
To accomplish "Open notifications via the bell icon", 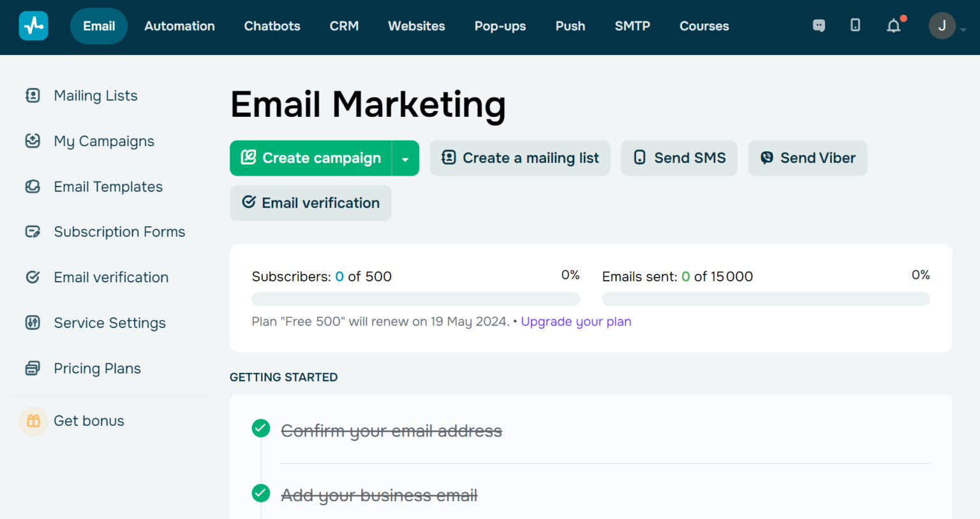I will [893, 26].
